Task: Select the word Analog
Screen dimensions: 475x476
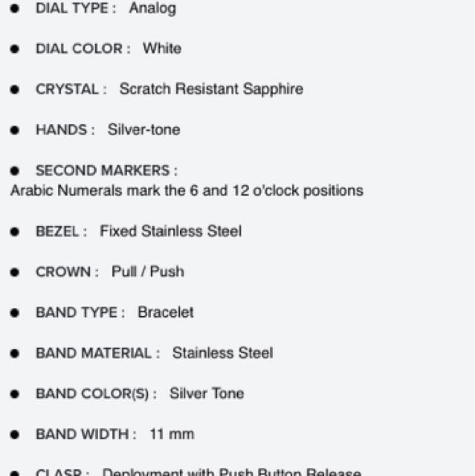Action: 152,8
